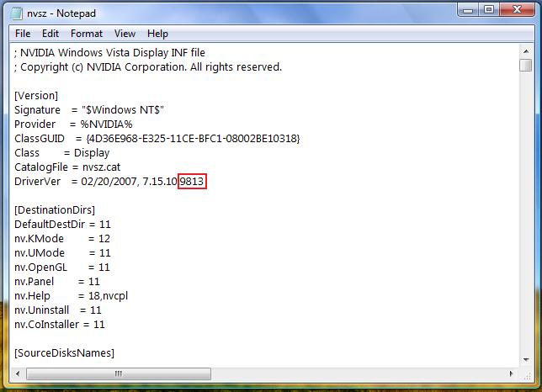Click the horizontal scrollbar thumb

click(x=119, y=373)
